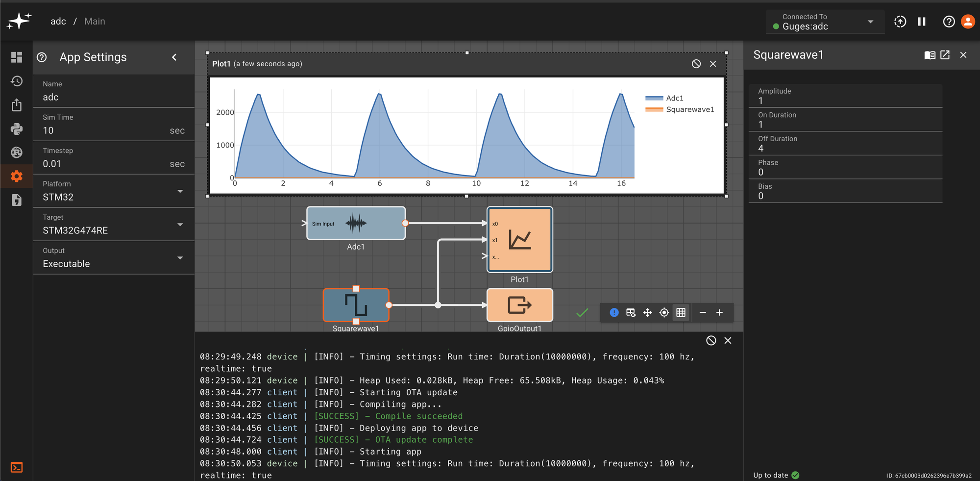Image resolution: width=980 pixels, height=481 pixels.
Task: Open the terminal console icon
Action: (17, 467)
